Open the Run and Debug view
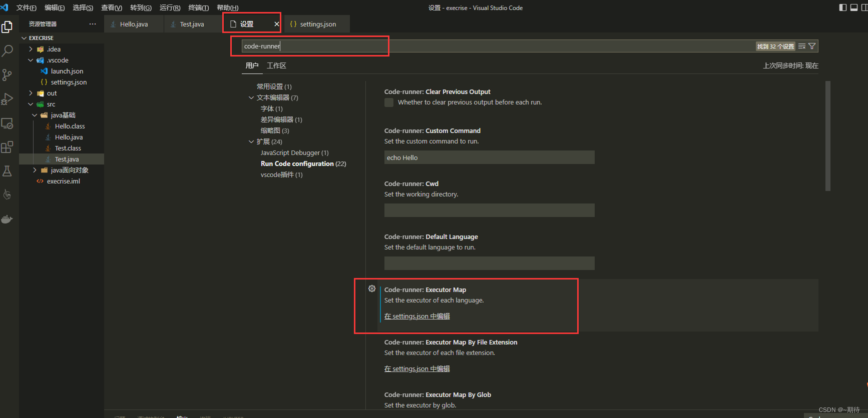Viewport: 868px width, 418px height. (7, 99)
